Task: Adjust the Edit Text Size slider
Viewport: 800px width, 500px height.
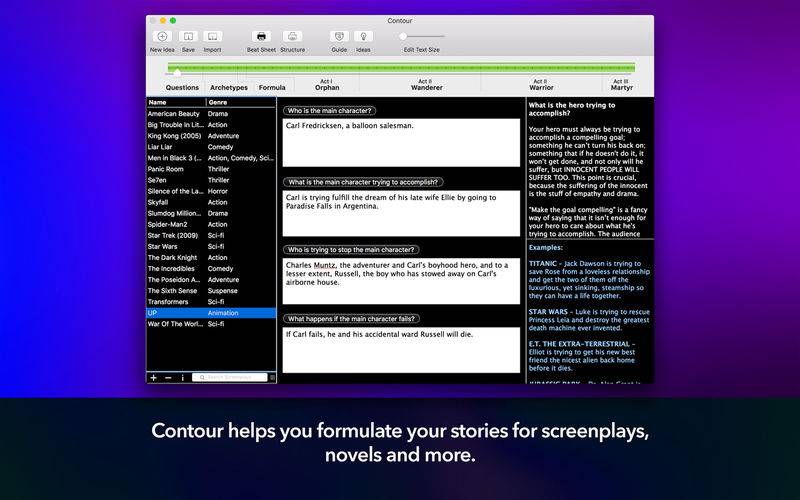Action: (402, 36)
